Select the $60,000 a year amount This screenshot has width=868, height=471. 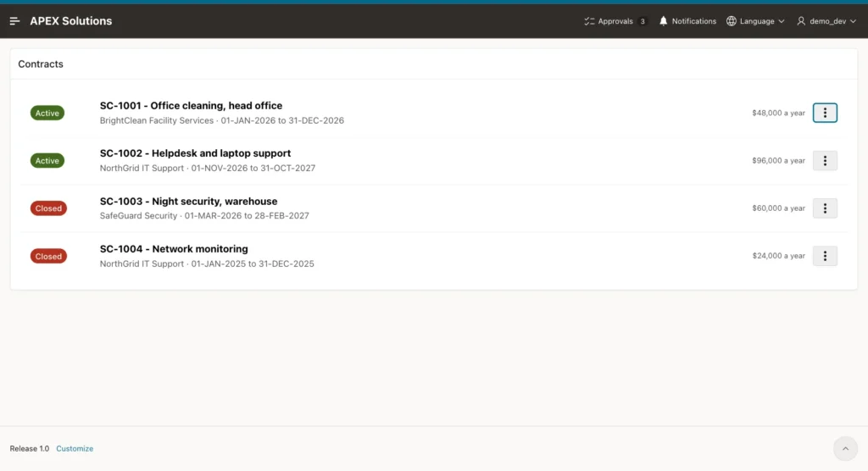click(778, 208)
